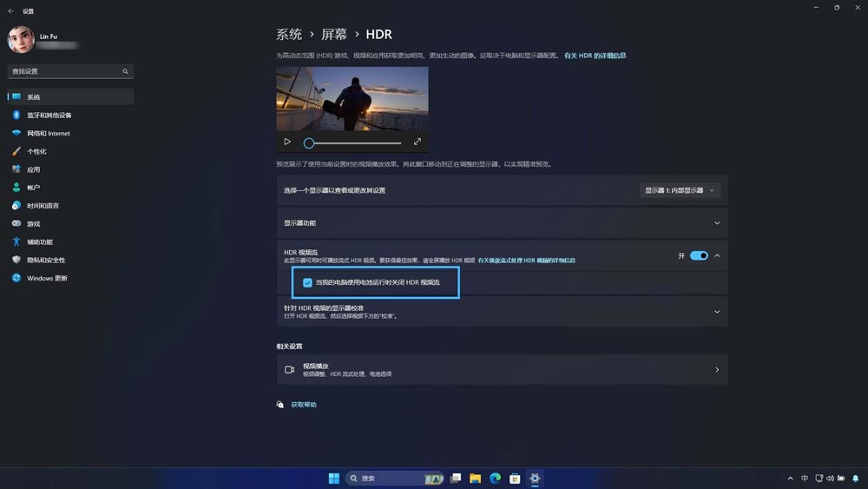Open 隐私和安全性 settings
868x489 pixels.
click(70, 260)
